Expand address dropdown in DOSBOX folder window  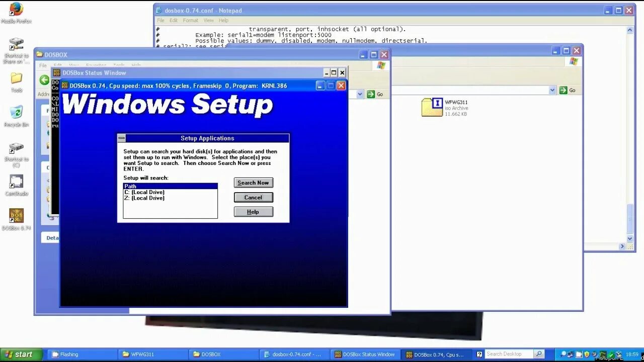[360, 94]
